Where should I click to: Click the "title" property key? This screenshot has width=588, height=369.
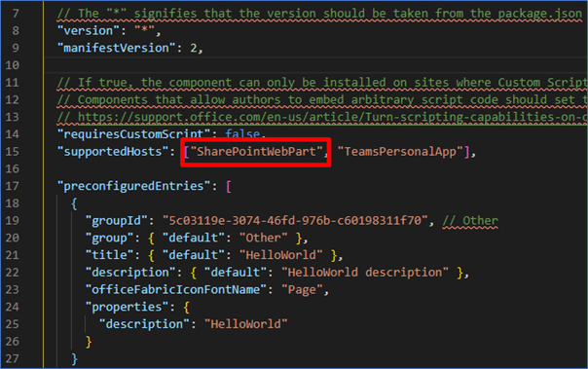pyautogui.click(x=109, y=255)
